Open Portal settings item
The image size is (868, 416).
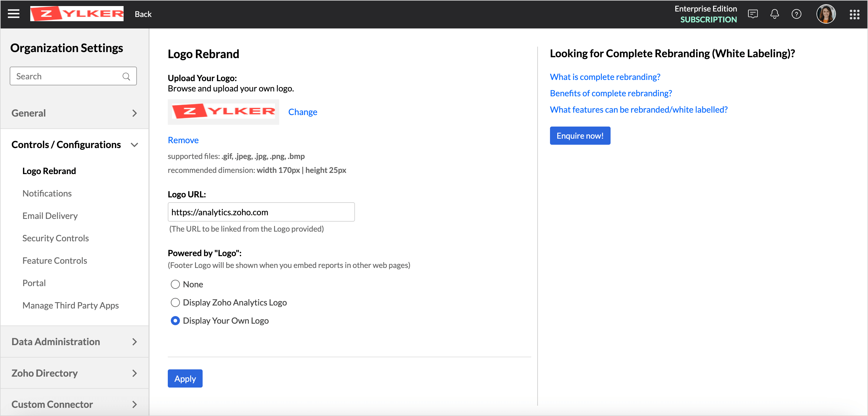point(34,283)
